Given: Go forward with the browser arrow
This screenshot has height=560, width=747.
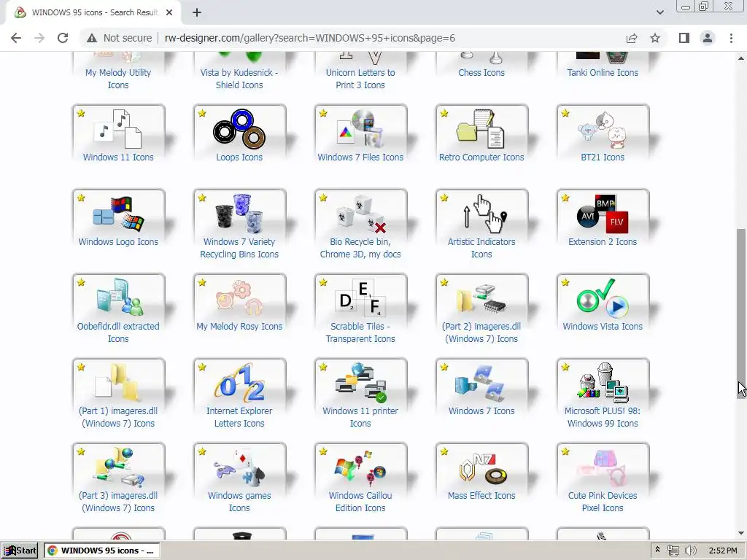Looking at the screenshot, I should (x=39, y=38).
